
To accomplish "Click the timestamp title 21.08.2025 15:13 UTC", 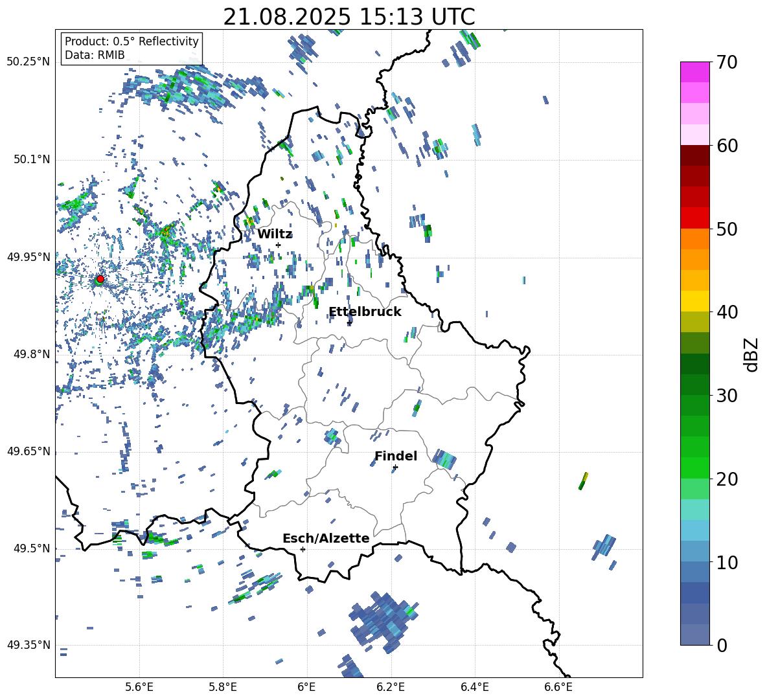I will click(349, 17).
